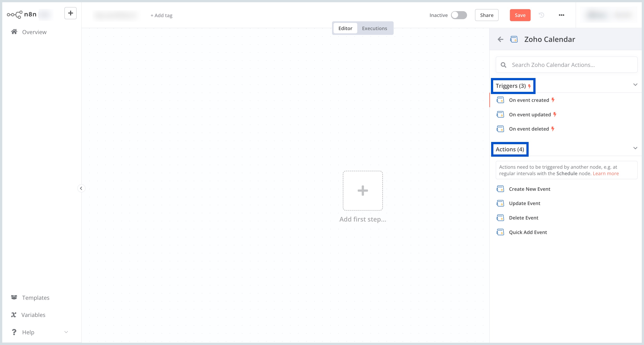
Task: Collapse the Triggers section chevron
Action: tap(635, 85)
